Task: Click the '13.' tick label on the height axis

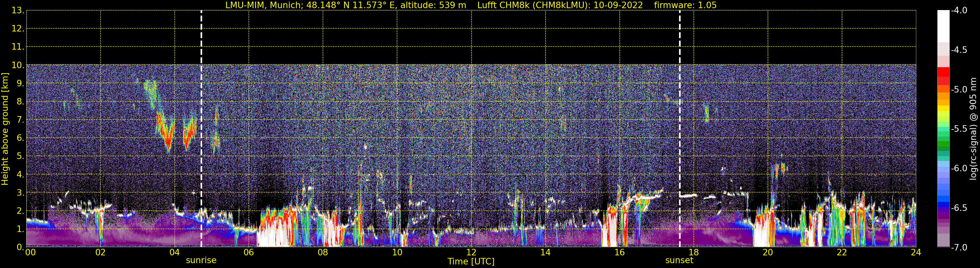Action: [x=18, y=11]
